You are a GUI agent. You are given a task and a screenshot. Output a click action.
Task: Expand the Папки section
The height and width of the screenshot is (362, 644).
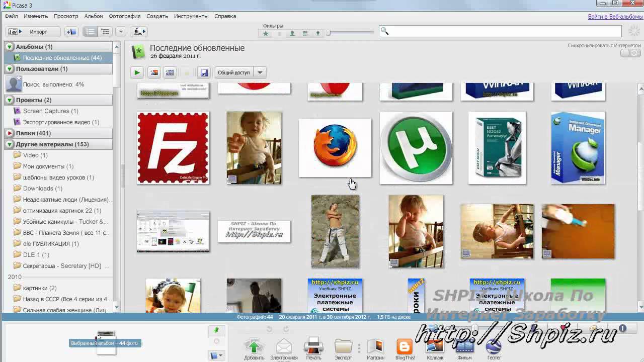pos(10,133)
